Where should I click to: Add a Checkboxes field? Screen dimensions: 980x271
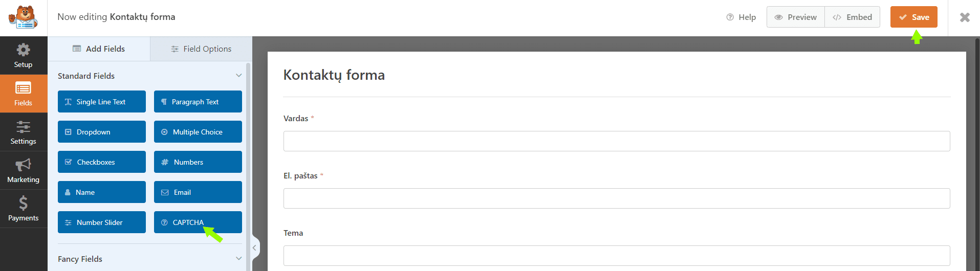(101, 162)
